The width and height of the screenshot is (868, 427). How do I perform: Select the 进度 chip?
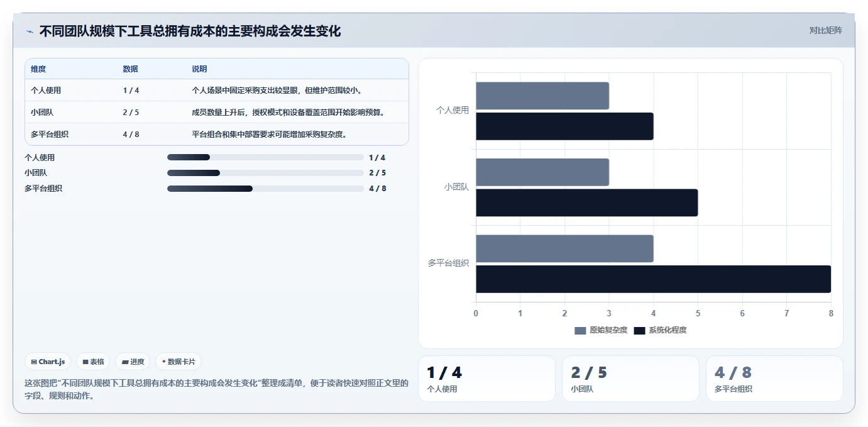pyautogui.click(x=133, y=362)
